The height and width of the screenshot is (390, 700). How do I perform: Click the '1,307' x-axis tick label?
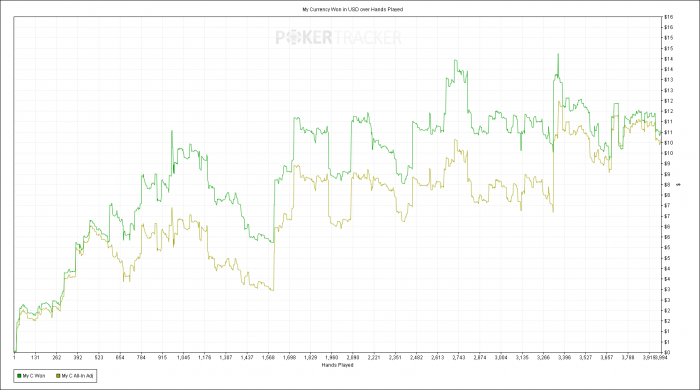coord(226,357)
